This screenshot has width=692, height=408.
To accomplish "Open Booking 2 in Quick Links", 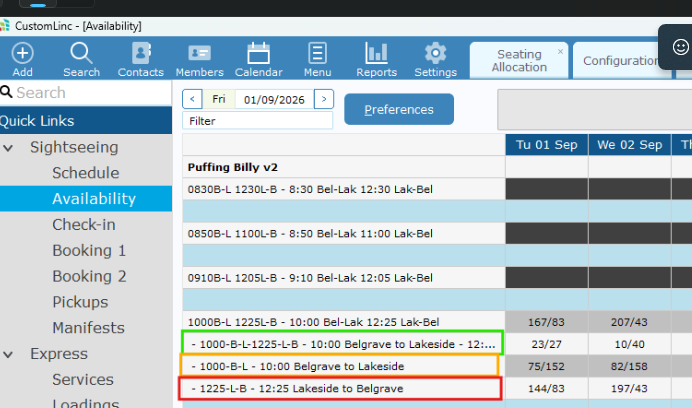I will click(89, 276).
